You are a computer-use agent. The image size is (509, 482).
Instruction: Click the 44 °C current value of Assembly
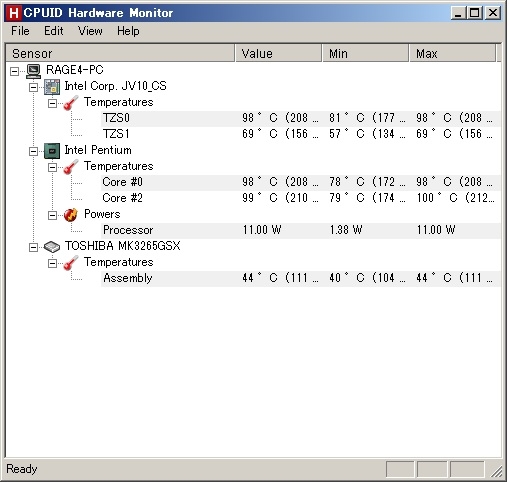pyautogui.click(x=280, y=278)
